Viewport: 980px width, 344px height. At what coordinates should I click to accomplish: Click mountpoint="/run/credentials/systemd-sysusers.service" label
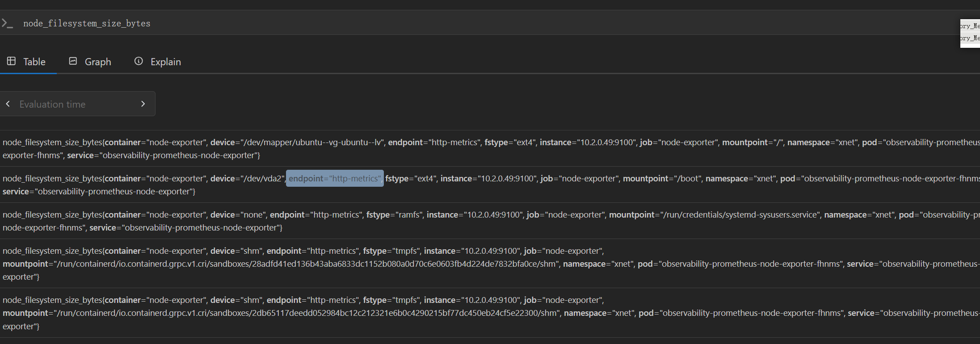[x=715, y=214]
